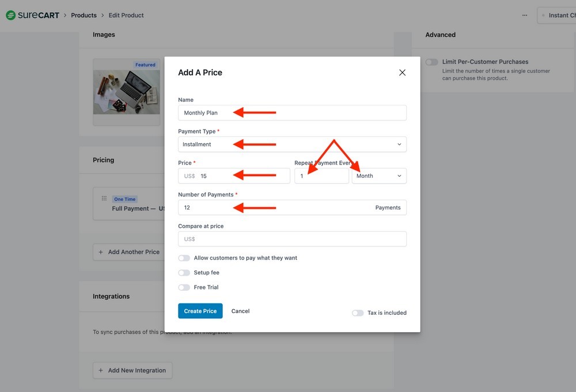Image resolution: width=576 pixels, height=392 pixels.
Task: Click the three-dot more options icon
Action: [x=524, y=15]
